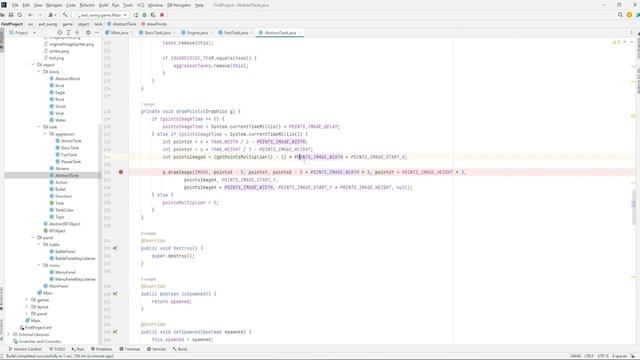The image size is (640, 360).
Task: Switch to the BasicTank.java editor tab
Action: tap(157, 33)
